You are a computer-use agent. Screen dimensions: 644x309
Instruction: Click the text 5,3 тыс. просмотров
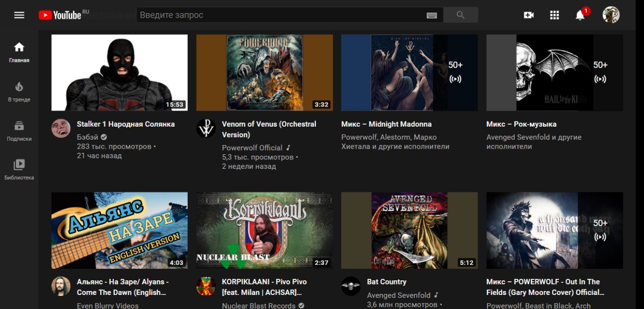(x=258, y=157)
